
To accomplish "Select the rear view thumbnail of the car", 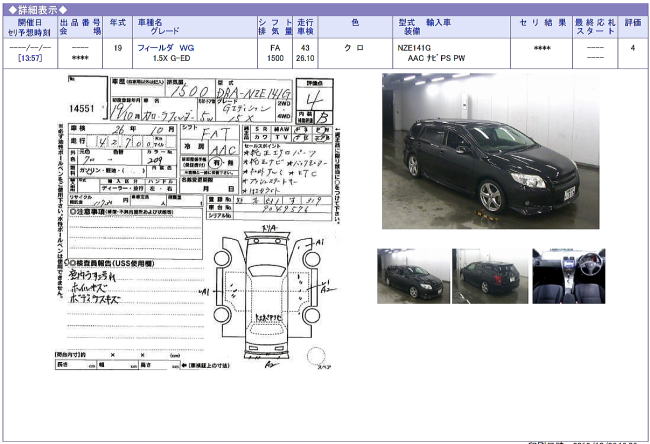I will pos(490,276).
